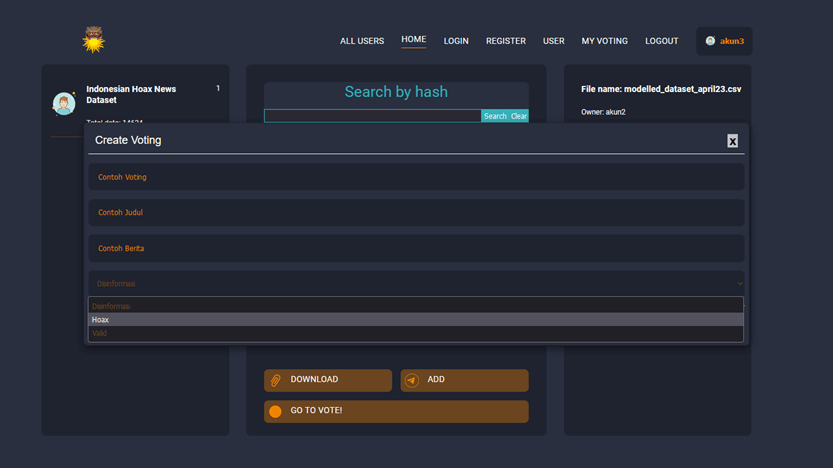Open the All Users nav item
Image resolution: width=833 pixels, height=468 pixels.
point(361,41)
